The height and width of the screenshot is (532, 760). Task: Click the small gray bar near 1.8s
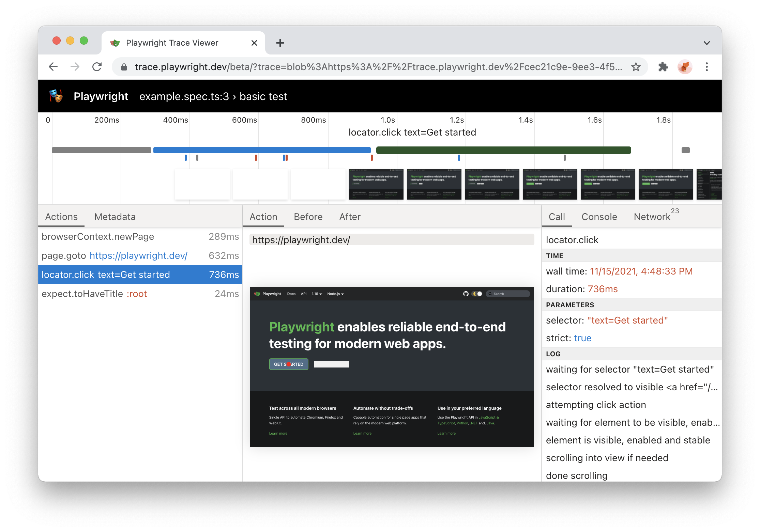pos(686,150)
